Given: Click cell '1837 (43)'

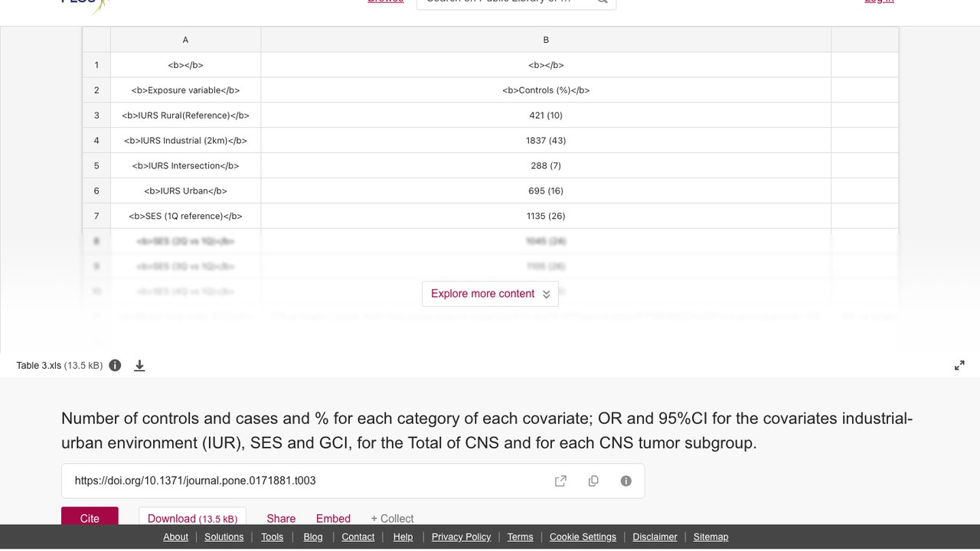Looking at the screenshot, I should [x=546, y=141].
